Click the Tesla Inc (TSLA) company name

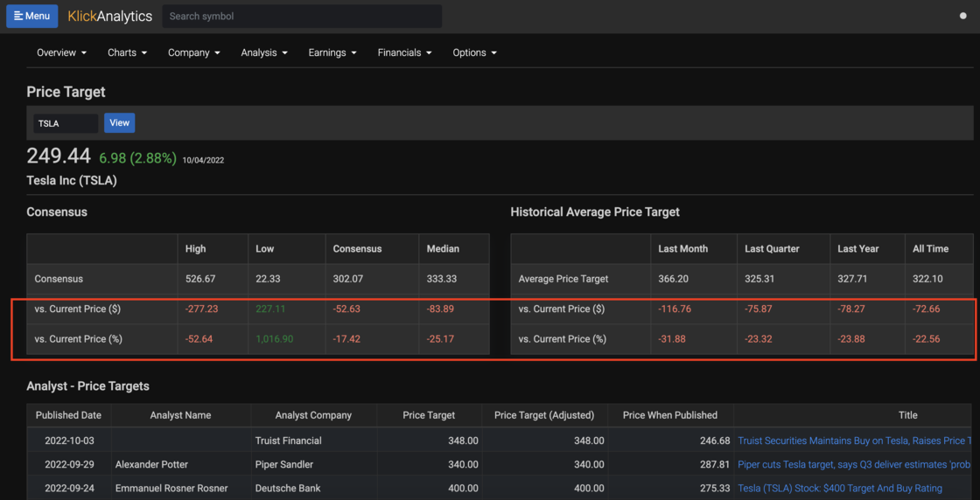(x=72, y=181)
